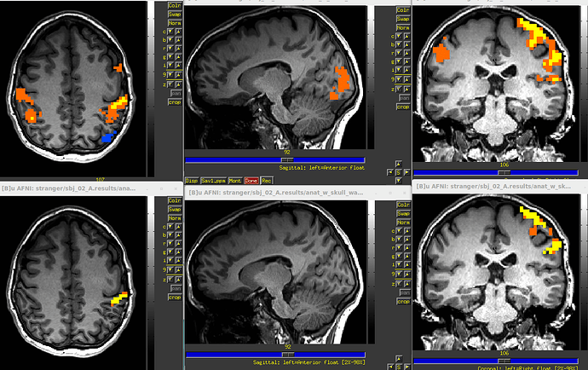Click Colr in lower axial viewer

pos(175,200)
